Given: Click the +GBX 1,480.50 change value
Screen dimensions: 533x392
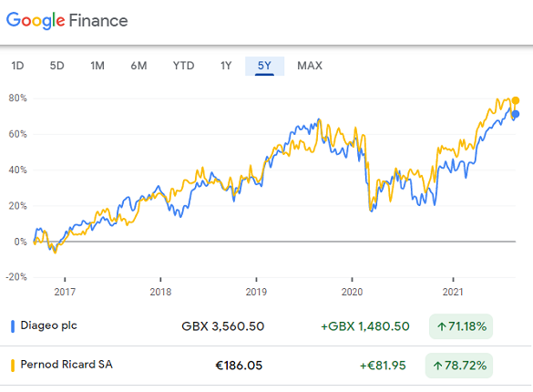Looking at the screenshot, I should 365,326.
